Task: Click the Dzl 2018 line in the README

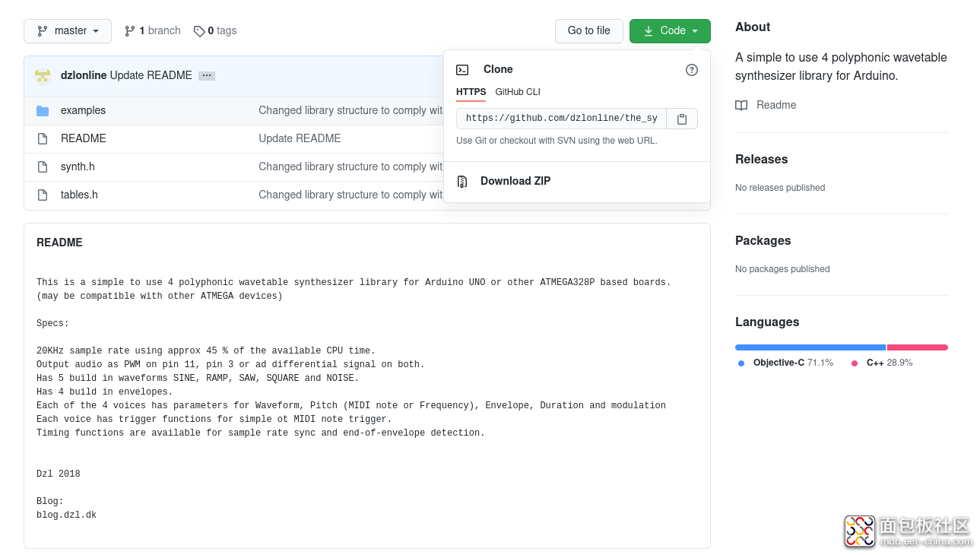Action: coord(58,474)
